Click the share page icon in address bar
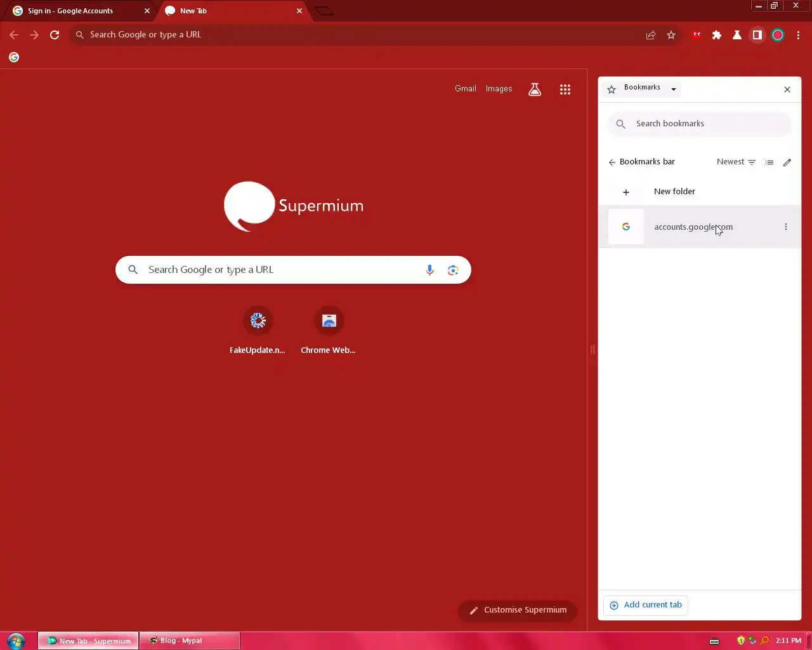 (651, 35)
